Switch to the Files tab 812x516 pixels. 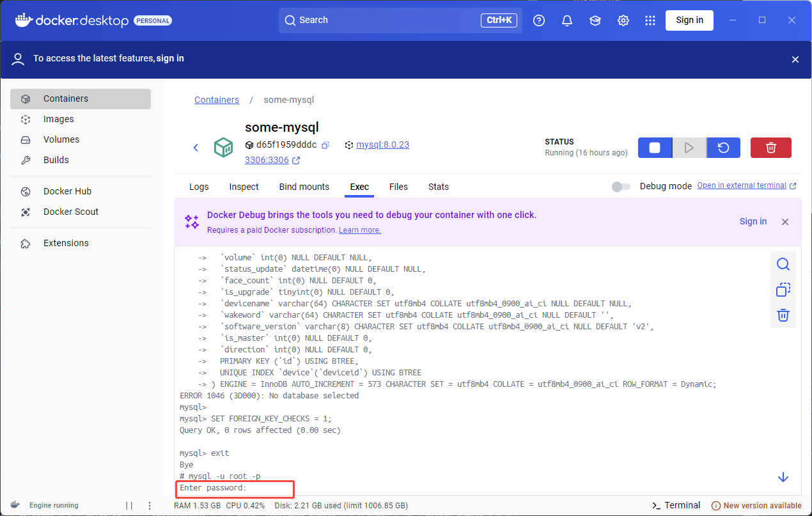coord(398,187)
